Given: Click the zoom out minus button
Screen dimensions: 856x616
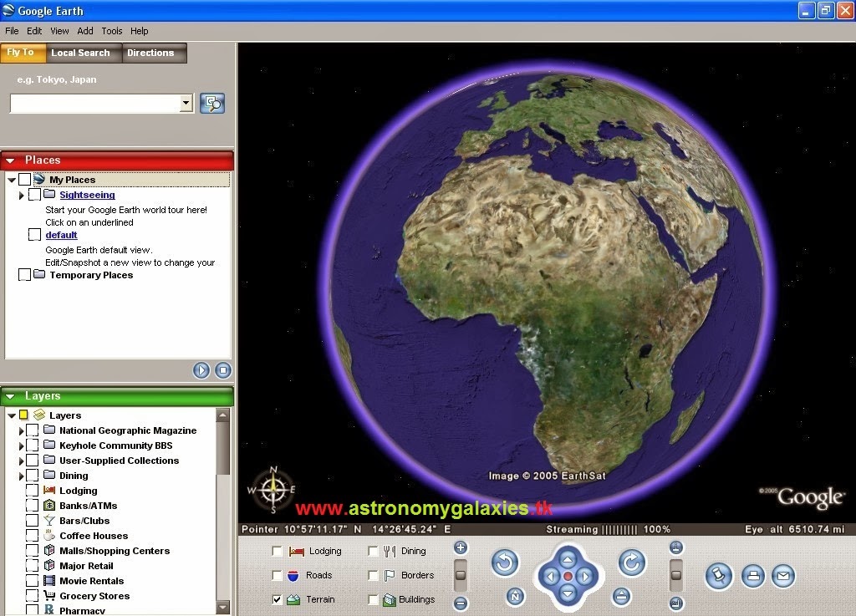Looking at the screenshot, I should [x=461, y=603].
